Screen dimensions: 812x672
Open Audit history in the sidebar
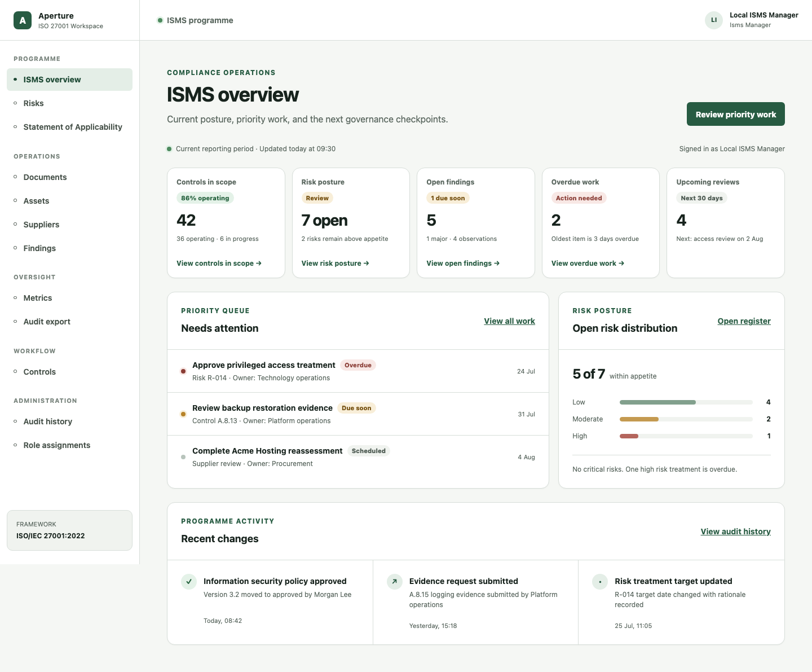pos(69,421)
